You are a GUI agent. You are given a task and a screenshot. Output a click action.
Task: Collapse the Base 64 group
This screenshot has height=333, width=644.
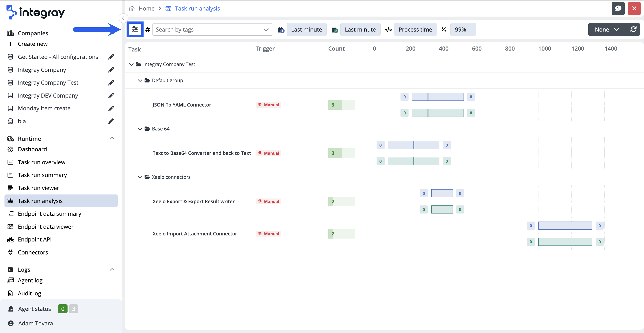coord(140,129)
